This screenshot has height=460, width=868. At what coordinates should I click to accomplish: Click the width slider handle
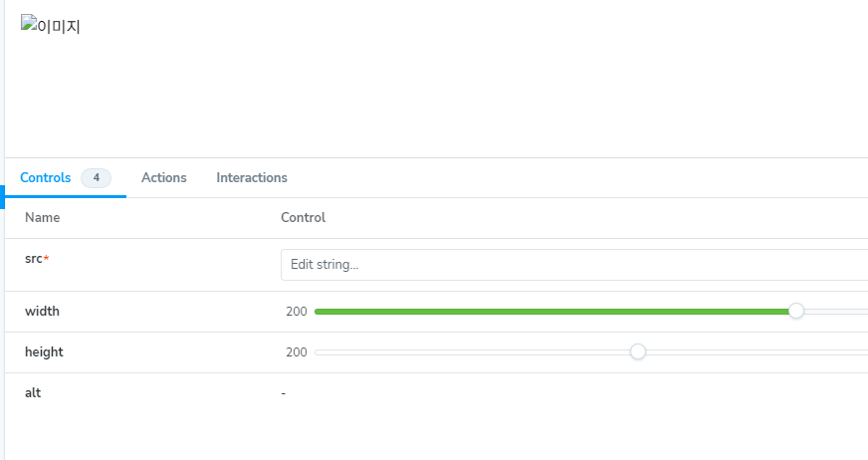coord(796,311)
